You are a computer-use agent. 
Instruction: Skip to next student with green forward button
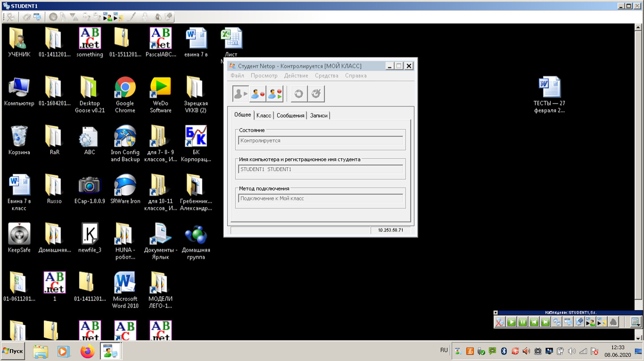tap(545, 322)
